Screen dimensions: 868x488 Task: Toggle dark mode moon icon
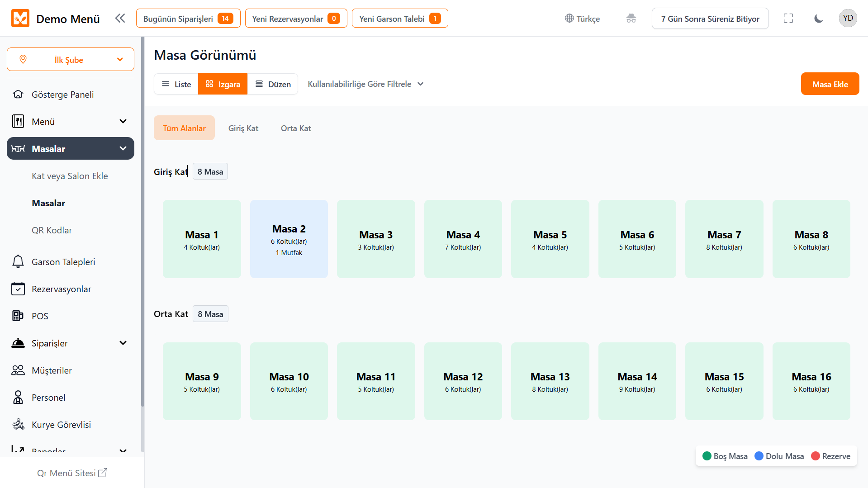coord(818,19)
